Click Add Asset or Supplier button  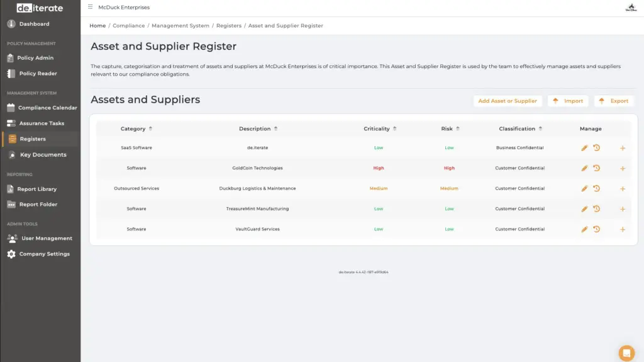click(x=508, y=101)
